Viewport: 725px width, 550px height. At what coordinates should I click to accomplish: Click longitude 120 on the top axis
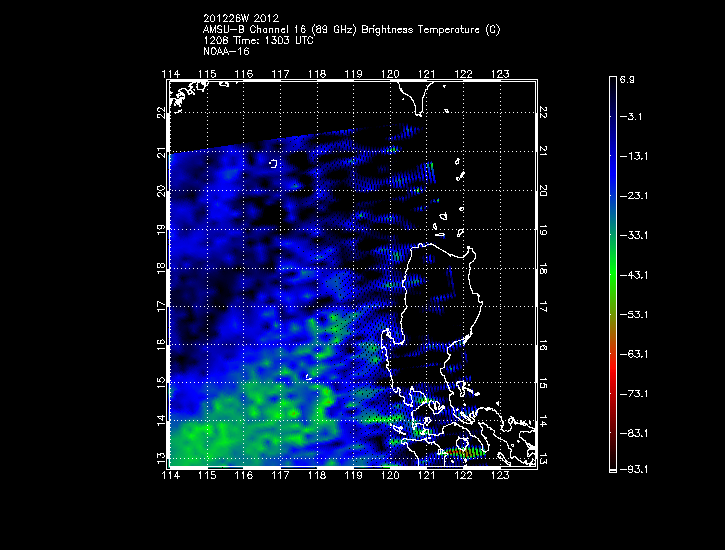[x=390, y=74]
